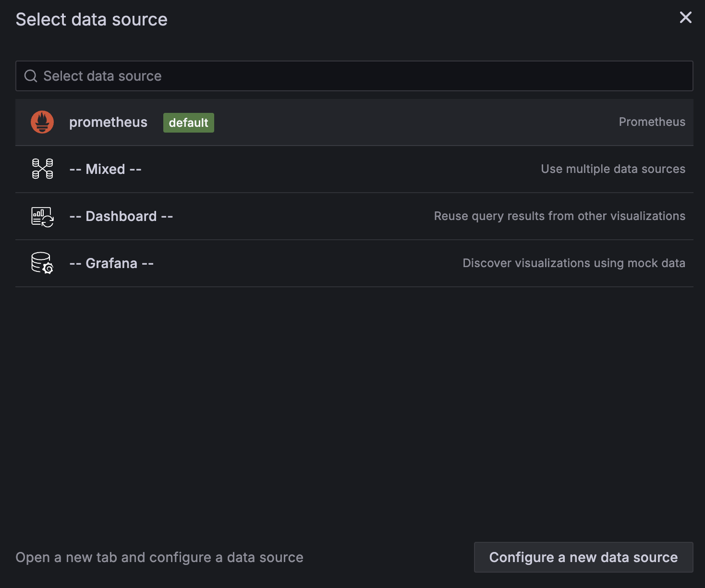This screenshot has height=588, width=705.
Task: Click the Prometheus flame logo icon
Action: point(42,122)
